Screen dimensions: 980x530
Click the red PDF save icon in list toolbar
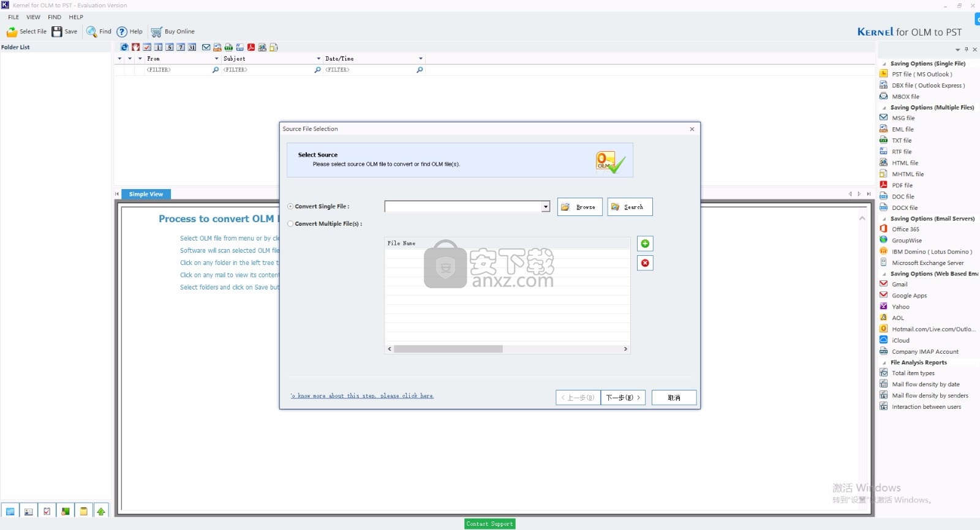pyautogui.click(x=251, y=47)
